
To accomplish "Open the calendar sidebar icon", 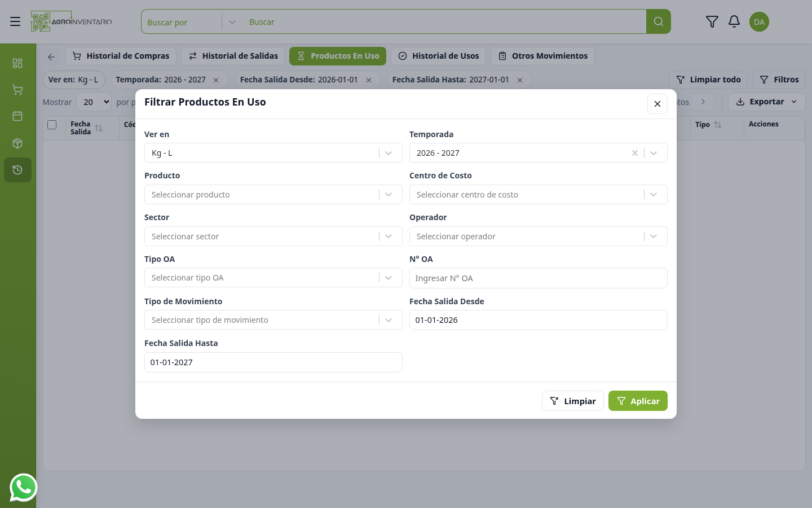I will point(17,116).
